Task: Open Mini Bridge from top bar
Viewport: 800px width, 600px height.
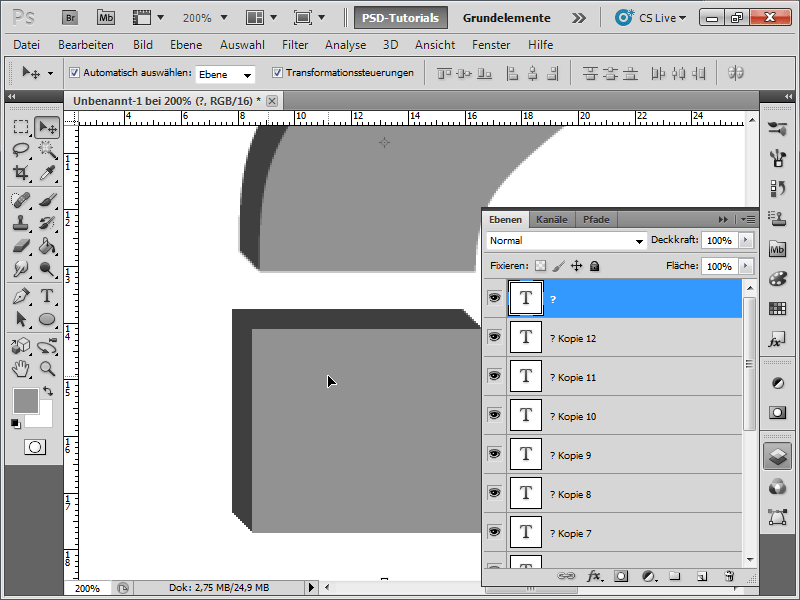Action: point(106,18)
